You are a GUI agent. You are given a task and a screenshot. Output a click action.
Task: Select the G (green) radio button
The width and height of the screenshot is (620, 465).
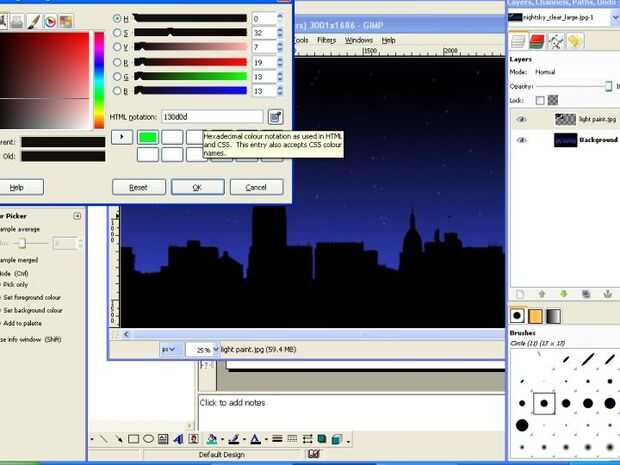point(117,76)
